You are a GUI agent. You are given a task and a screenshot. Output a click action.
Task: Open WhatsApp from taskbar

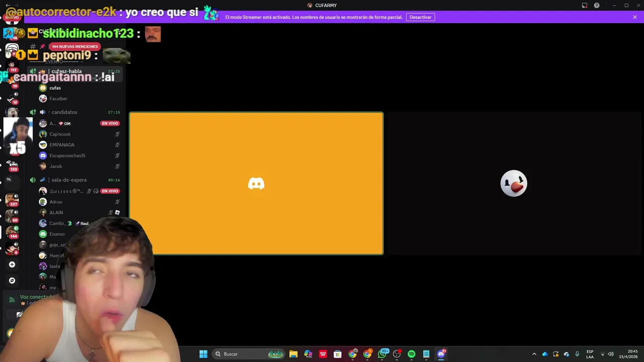click(x=382, y=354)
